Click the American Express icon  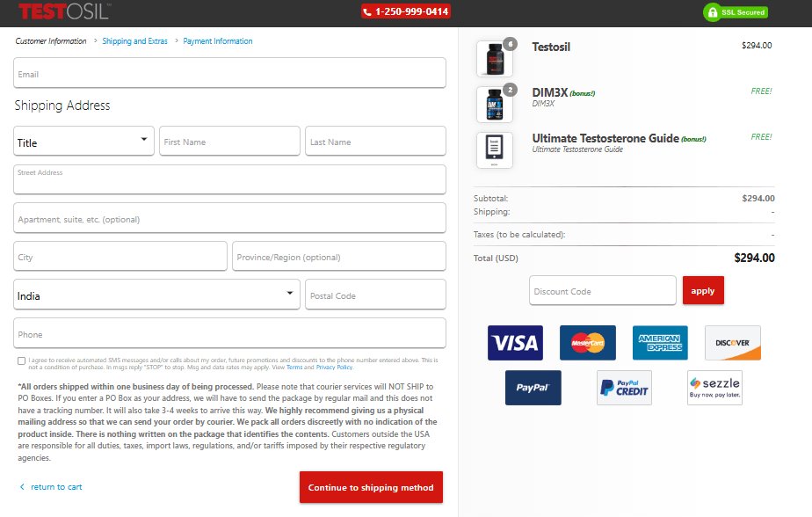[x=660, y=343]
